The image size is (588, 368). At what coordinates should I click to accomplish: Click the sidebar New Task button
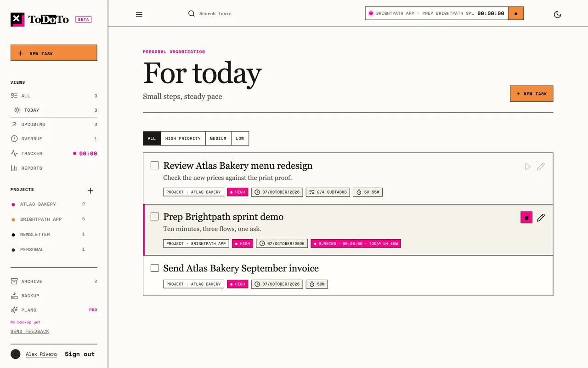[x=54, y=53]
